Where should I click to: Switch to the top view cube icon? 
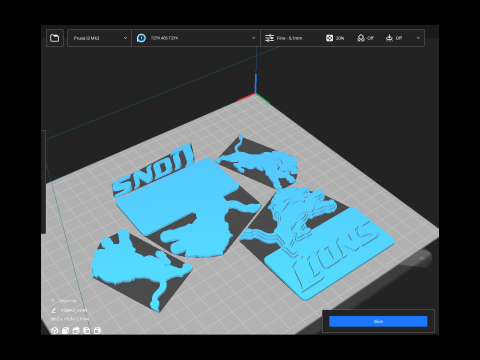coord(76,330)
